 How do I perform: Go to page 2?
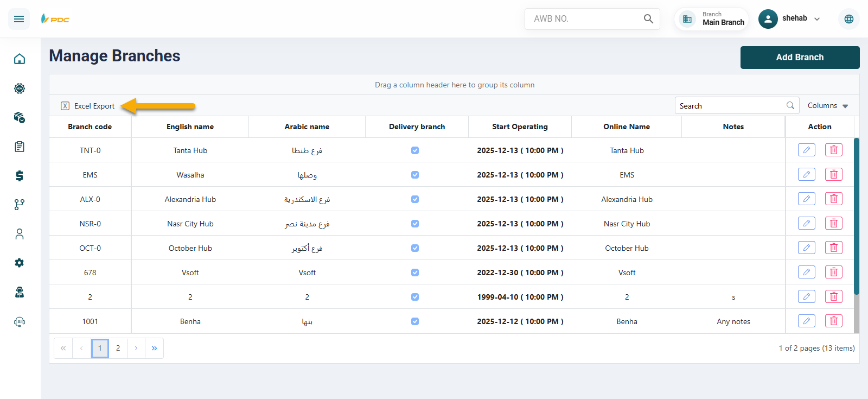[x=118, y=348]
